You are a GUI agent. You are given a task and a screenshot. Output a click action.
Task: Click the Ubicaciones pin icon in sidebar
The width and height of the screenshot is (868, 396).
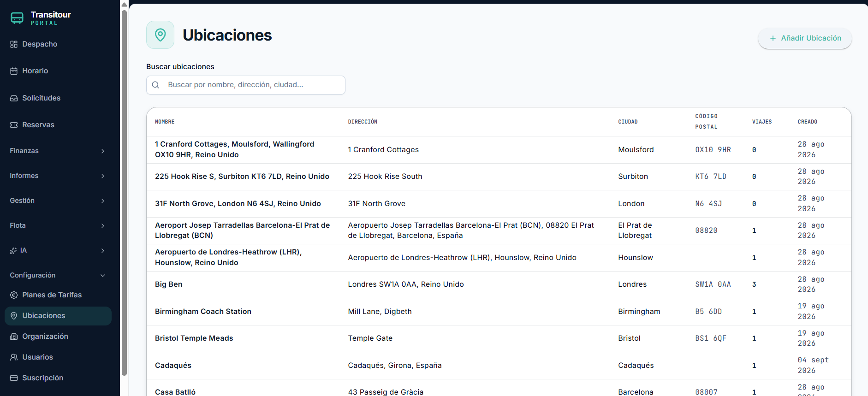14,316
